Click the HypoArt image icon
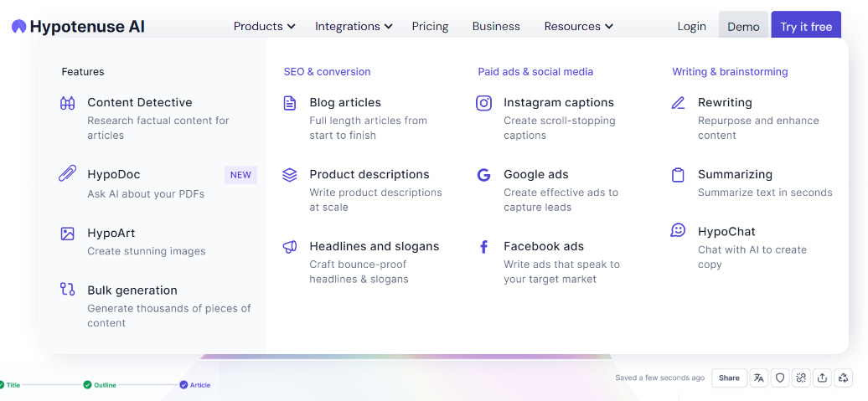 coord(67,234)
